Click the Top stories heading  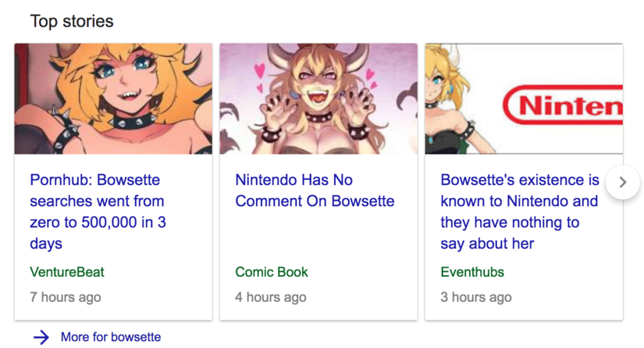(71, 22)
